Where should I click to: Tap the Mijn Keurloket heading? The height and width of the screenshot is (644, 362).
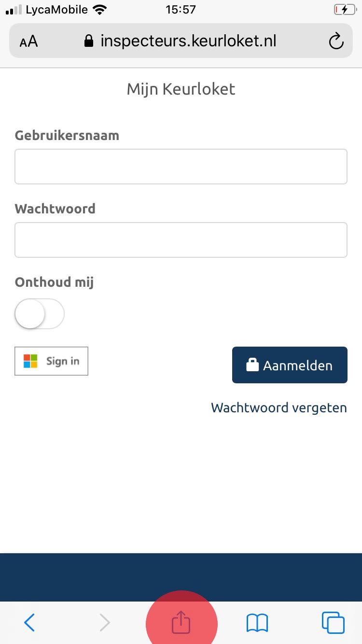tap(181, 89)
